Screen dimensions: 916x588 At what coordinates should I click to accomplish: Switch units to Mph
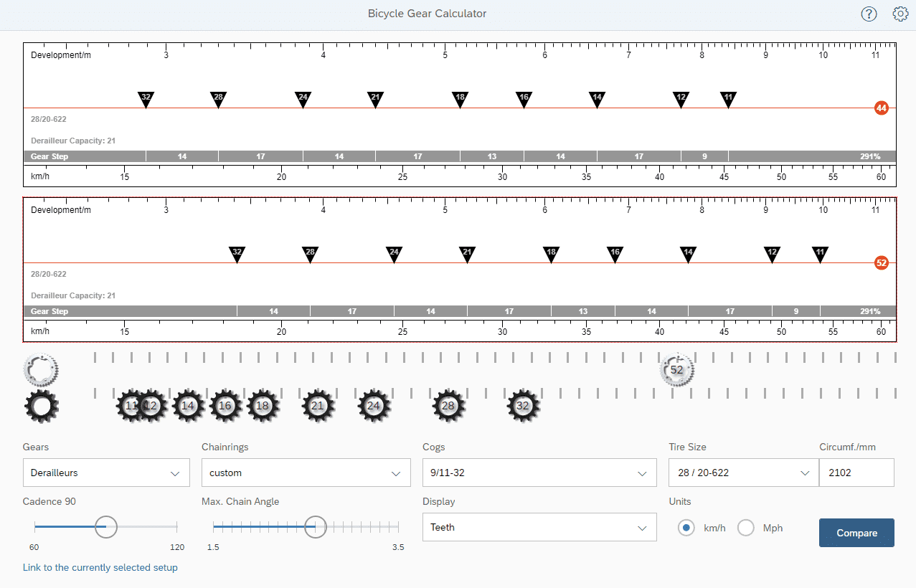click(746, 528)
